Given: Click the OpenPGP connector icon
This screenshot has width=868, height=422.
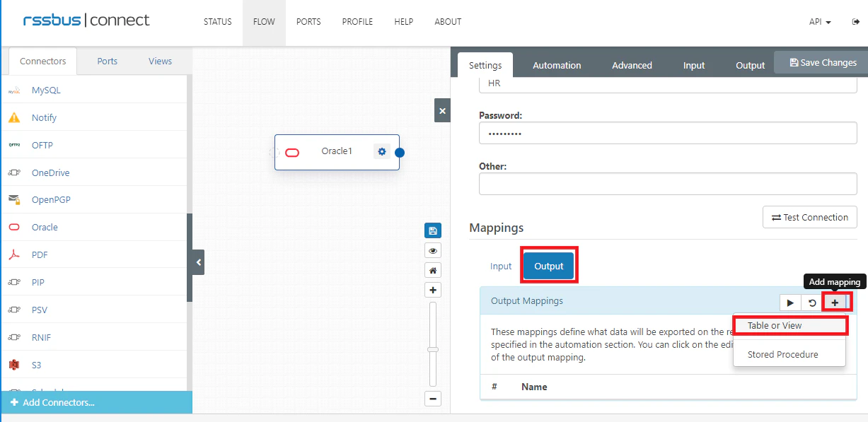Looking at the screenshot, I should 14,200.
